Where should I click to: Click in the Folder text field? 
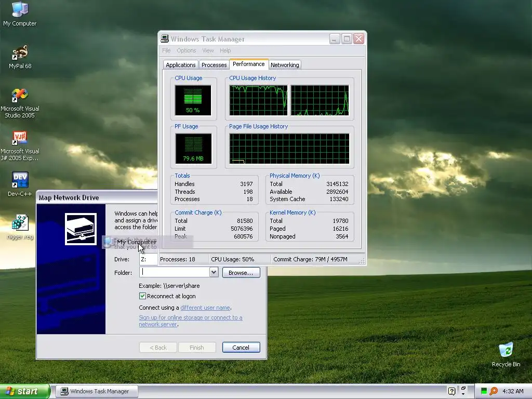click(175, 272)
